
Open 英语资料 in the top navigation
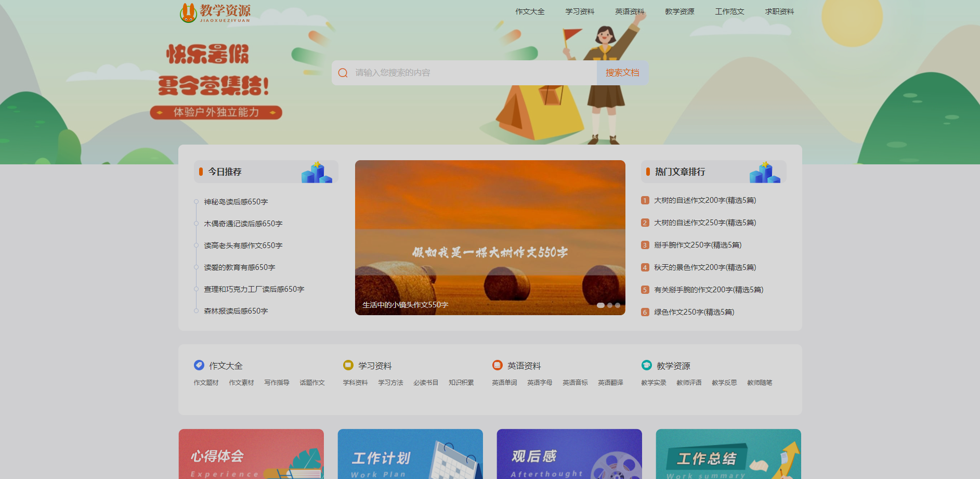point(630,11)
